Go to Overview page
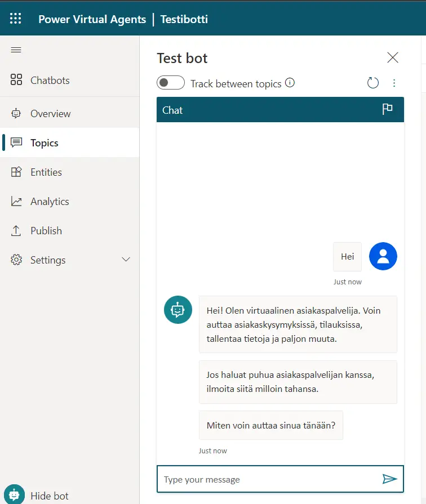The width and height of the screenshot is (426, 504). (50, 113)
